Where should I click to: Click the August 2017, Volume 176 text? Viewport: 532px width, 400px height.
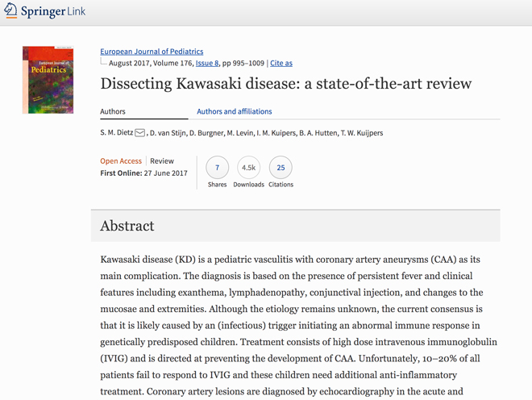[152, 63]
